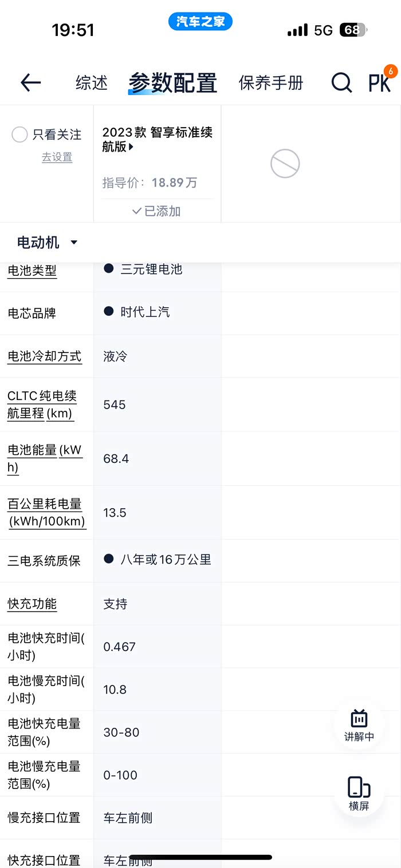Enable the 只看关注 radio option
The height and width of the screenshot is (868, 401).
(x=20, y=135)
